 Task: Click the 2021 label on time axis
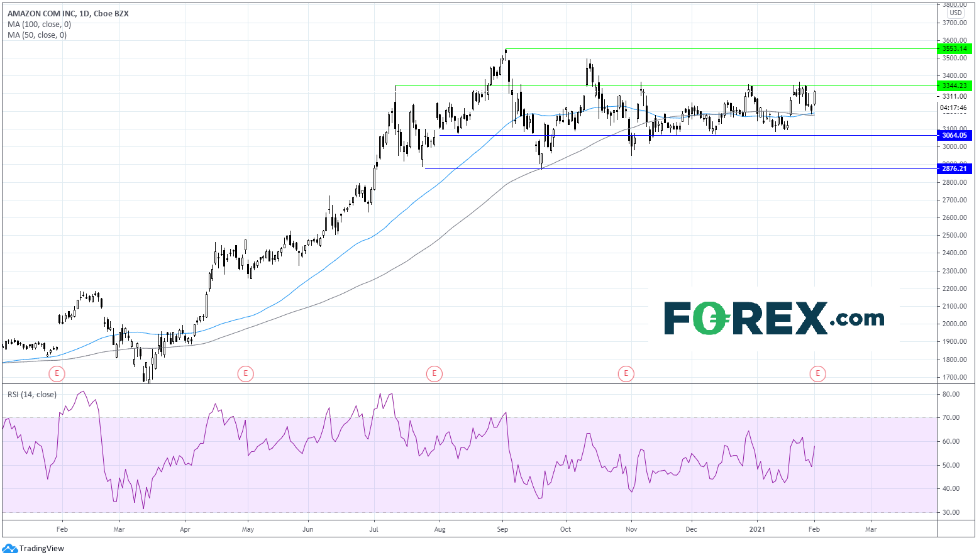(757, 529)
